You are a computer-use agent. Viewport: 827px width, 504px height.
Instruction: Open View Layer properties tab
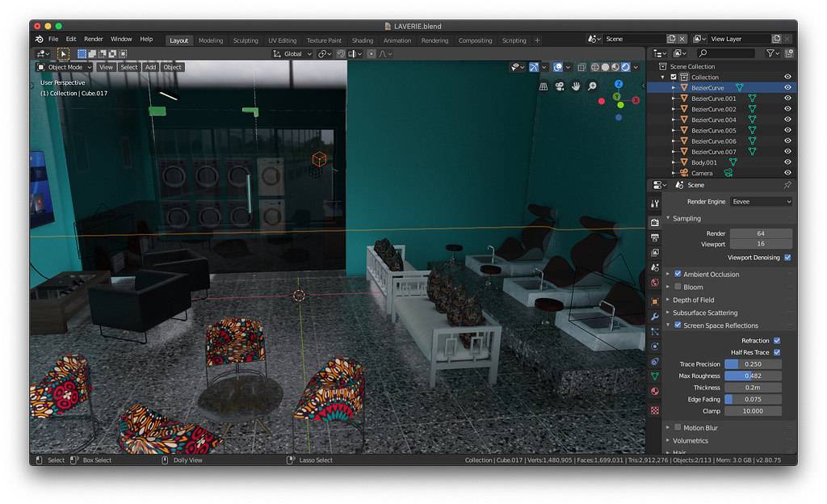click(654, 253)
